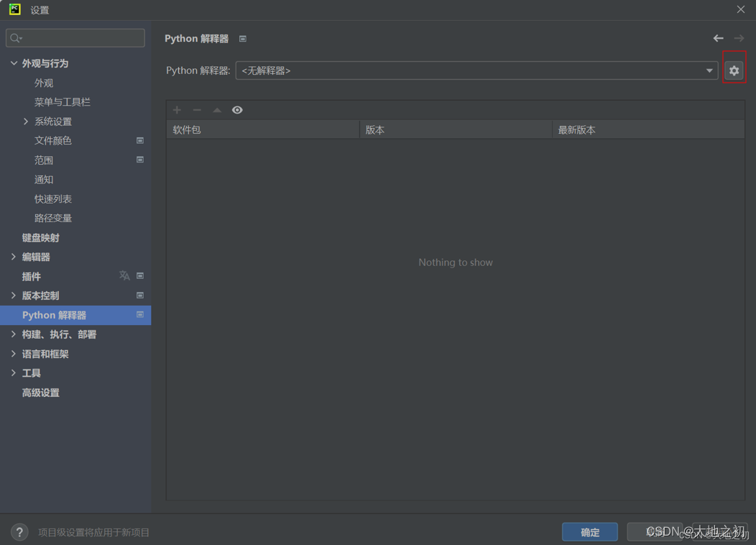
Task: Add package with the plus icon
Action: [177, 110]
